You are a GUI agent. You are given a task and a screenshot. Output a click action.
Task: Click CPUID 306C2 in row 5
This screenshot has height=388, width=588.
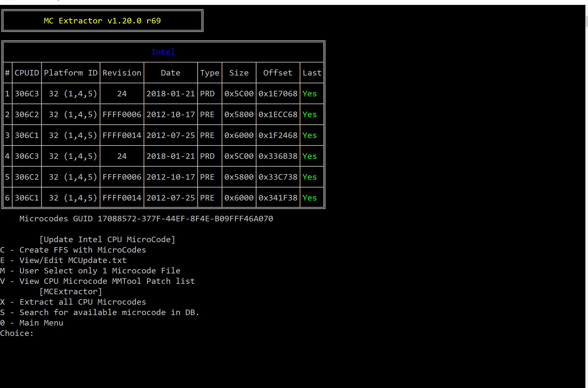[27, 177]
